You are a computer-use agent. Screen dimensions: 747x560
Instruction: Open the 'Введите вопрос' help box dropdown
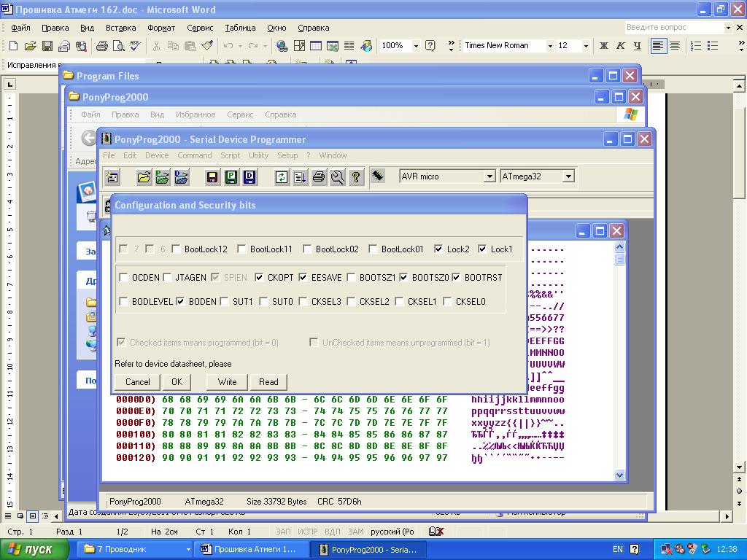(728, 28)
